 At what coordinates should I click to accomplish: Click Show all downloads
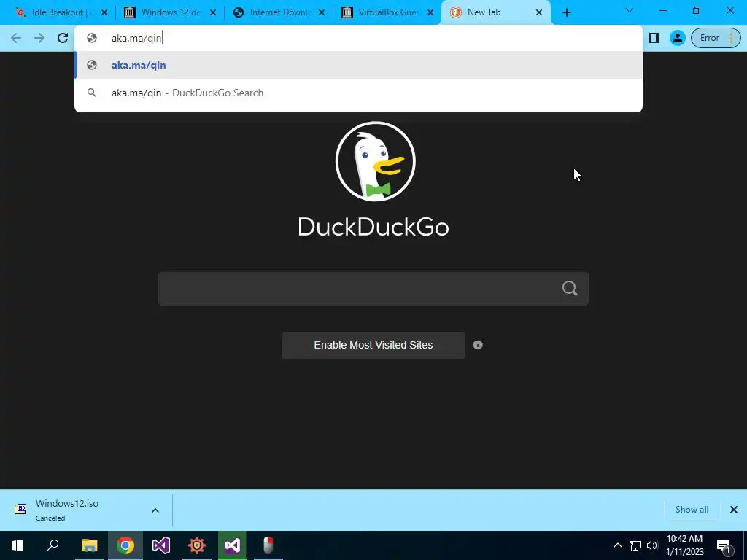coord(692,510)
